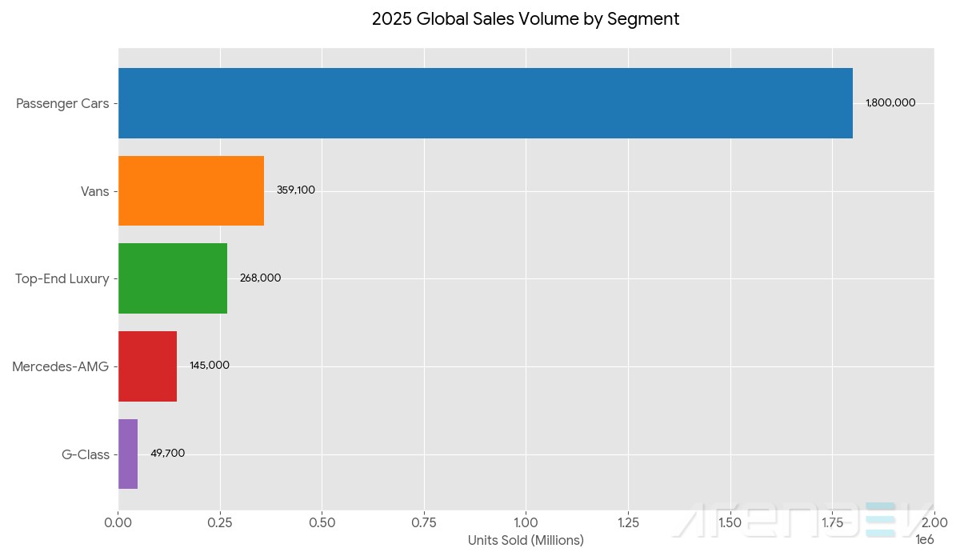Click the Vans axis label

(94, 191)
